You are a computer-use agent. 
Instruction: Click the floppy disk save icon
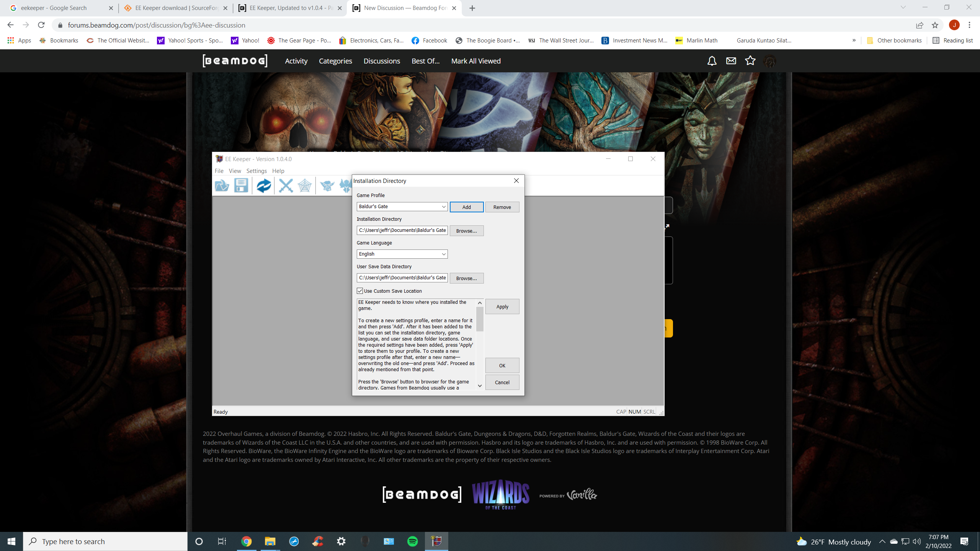click(241, 186)
